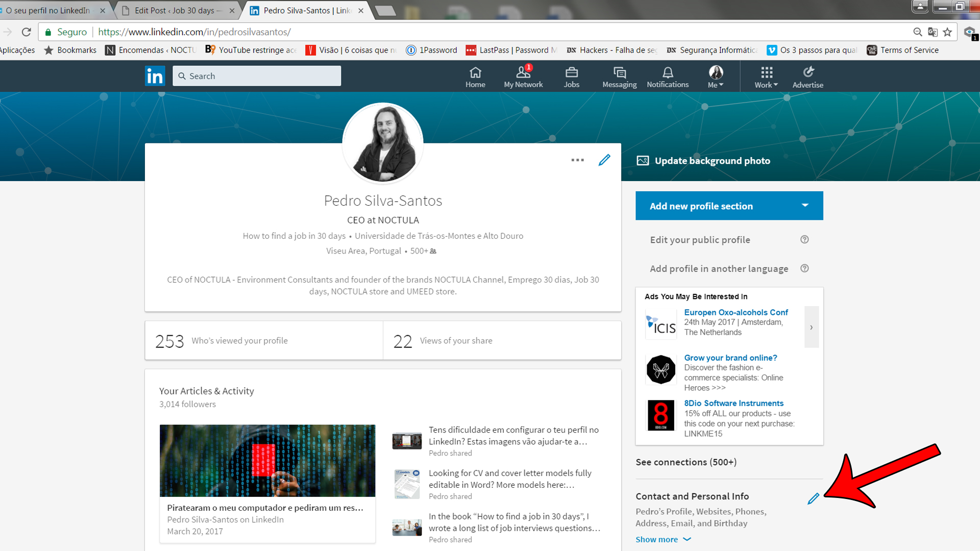This screenshot has height=551, width=980.
Task: Reload the page
Action: coord(27,32)
